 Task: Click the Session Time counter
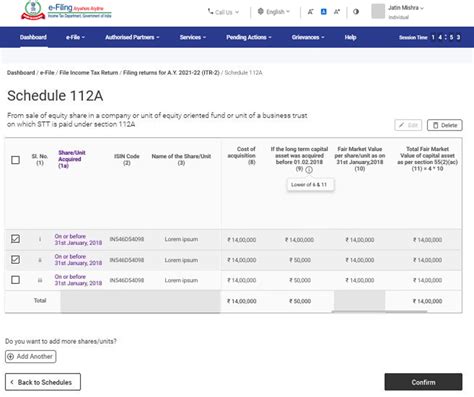[430, 37]
